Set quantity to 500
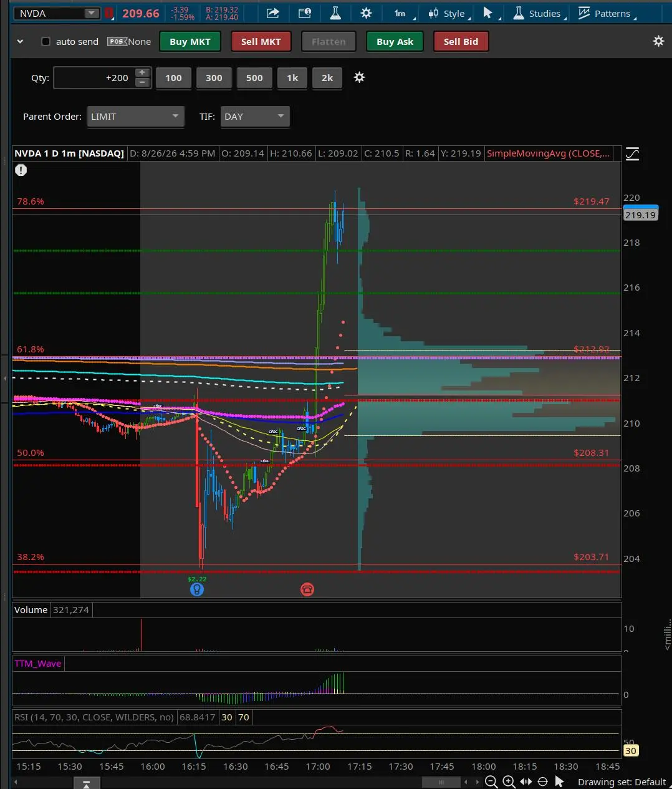 [254, 78]
